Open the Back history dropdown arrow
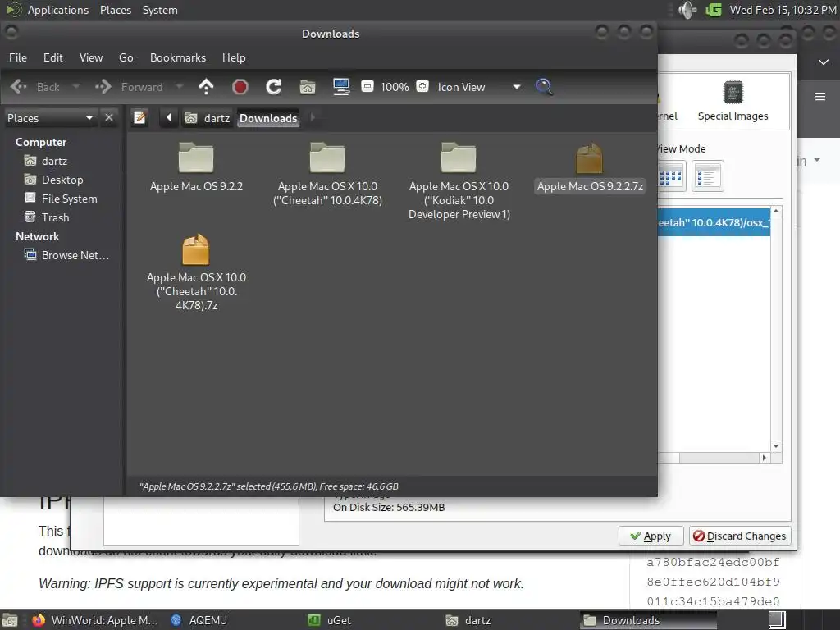This screenshot has height=630, width=840. pos(75,87)
